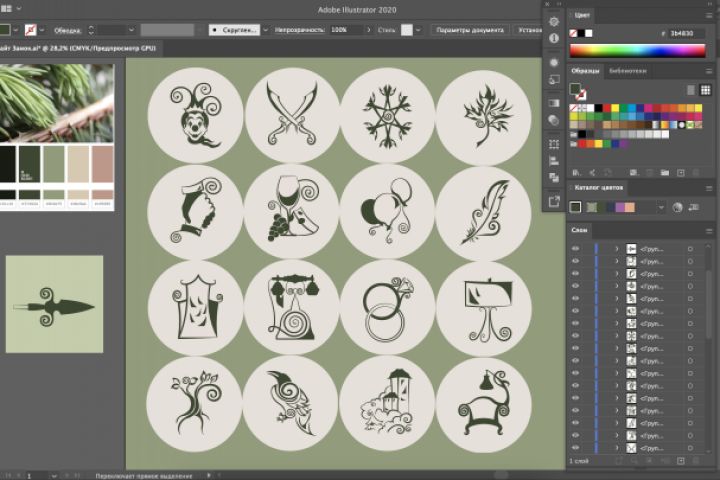This screenshot has width=720, height=480.
Task: Open the stroke color dropdown arrow
Action: pos(42,30)
